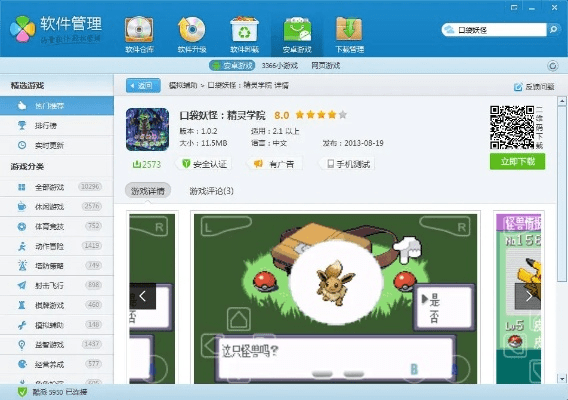The height and width of the screenshot is (400, 568).
Task: Click the wrench icon beside 模拟辅助
Action: (x=22, y=325)
